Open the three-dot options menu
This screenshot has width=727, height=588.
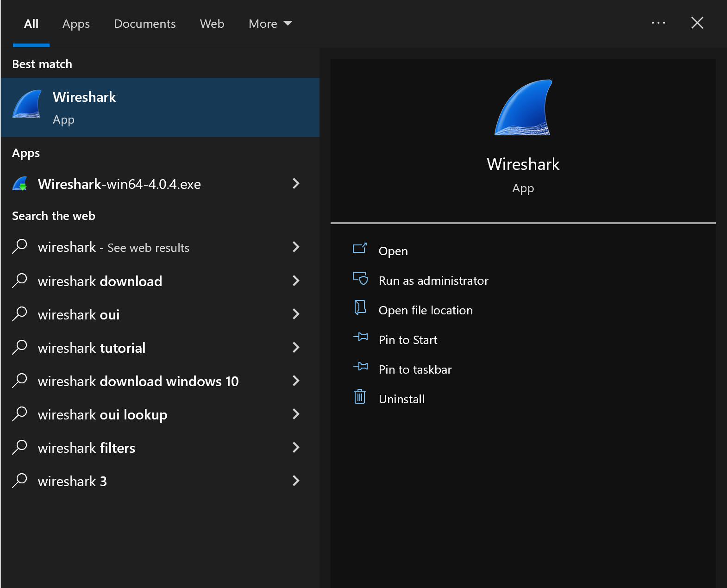click(658, 23)
